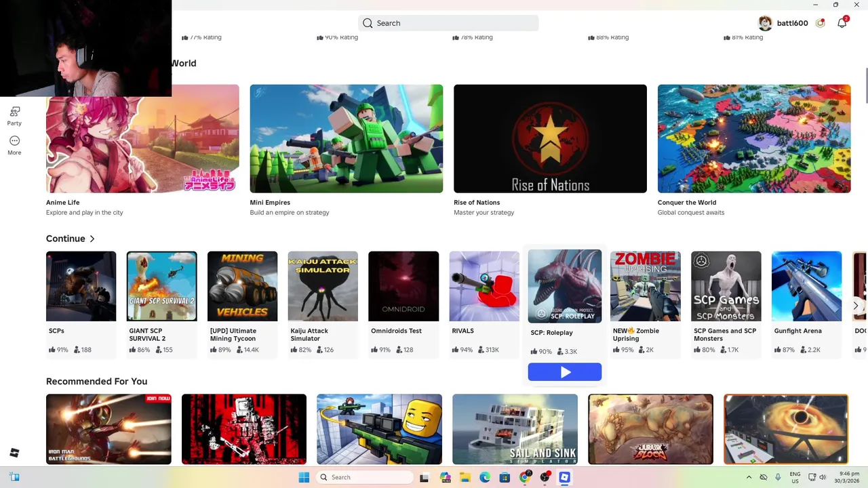Open Microsoft Store from taskbar
The width and height of the screenshot is (868, 488).
click(x=505, y=477)
